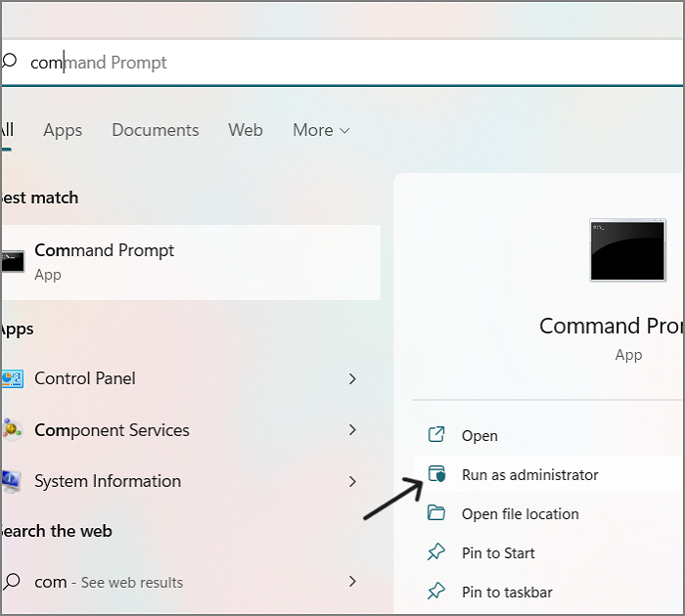Image resolution: width=685 pixels, height=616 pixels.
Task: Expand System Information result chevron
Action: click(353, 481)
